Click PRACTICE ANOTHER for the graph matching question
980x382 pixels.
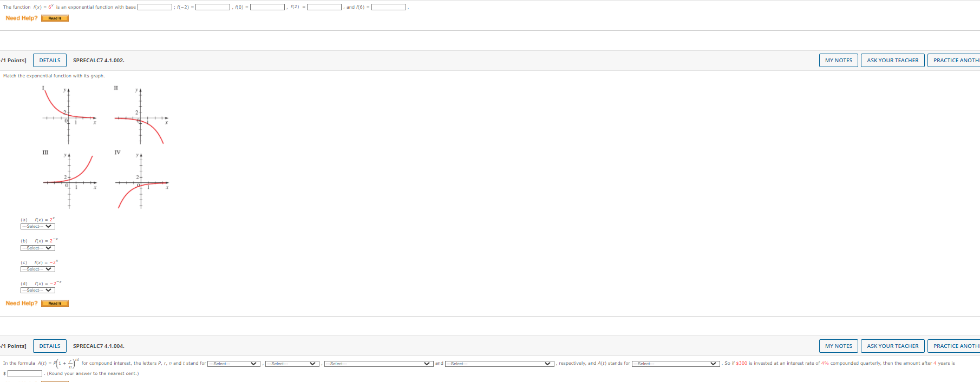955,61
